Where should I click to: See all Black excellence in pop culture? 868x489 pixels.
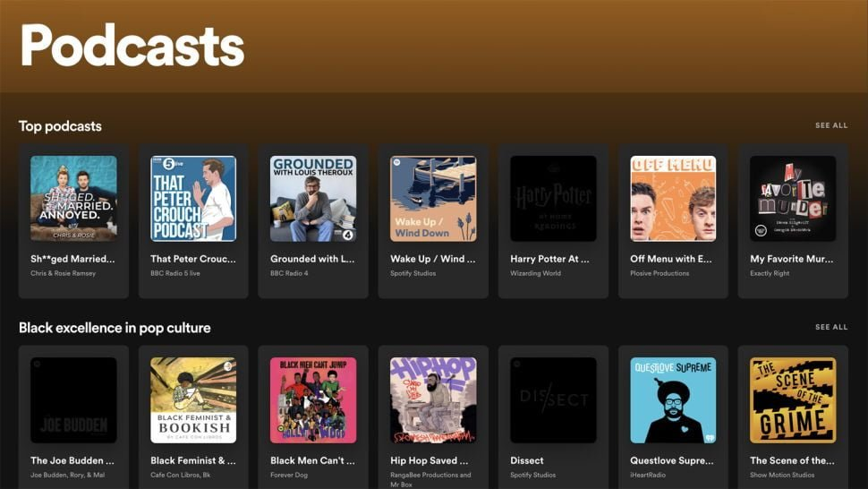pos(831,327)
